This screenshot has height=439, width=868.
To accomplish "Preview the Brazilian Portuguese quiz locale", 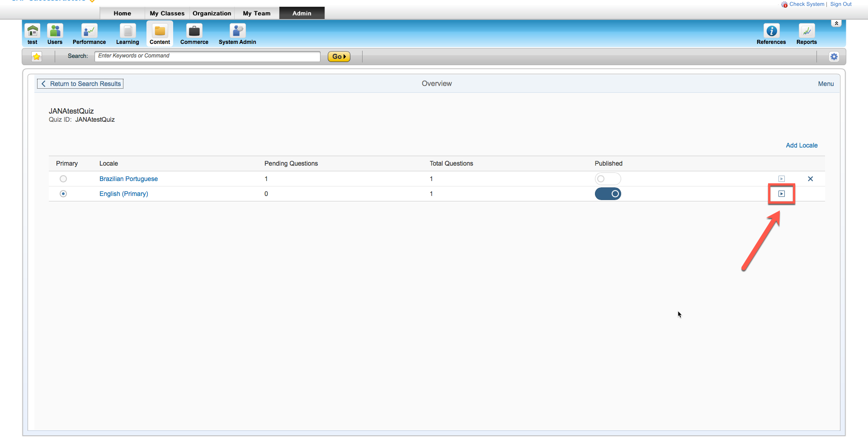I will coord(782,179).
